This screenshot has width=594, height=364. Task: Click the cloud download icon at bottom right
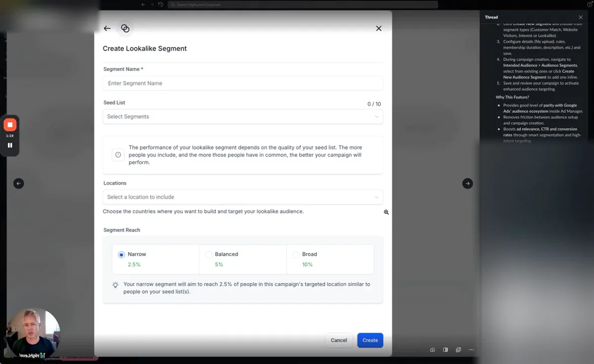click(x=433, y=349)
